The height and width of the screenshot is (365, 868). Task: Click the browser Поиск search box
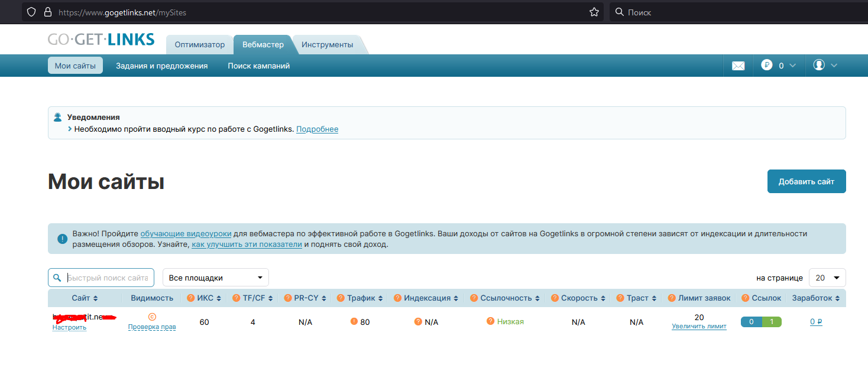coord(739,12)
